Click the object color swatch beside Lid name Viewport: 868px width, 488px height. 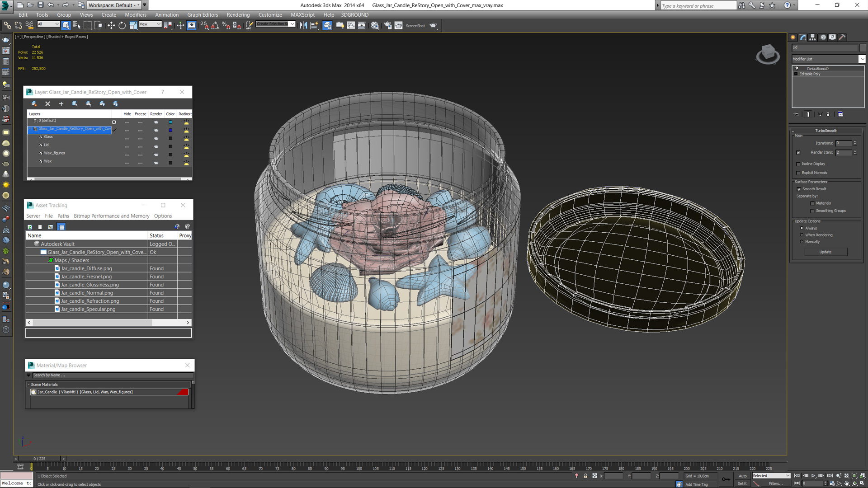tap(863, 47)
